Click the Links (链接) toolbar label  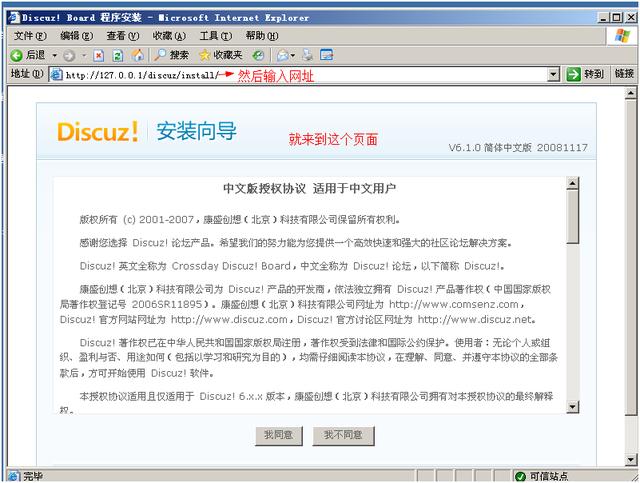(x=624, y=74)
